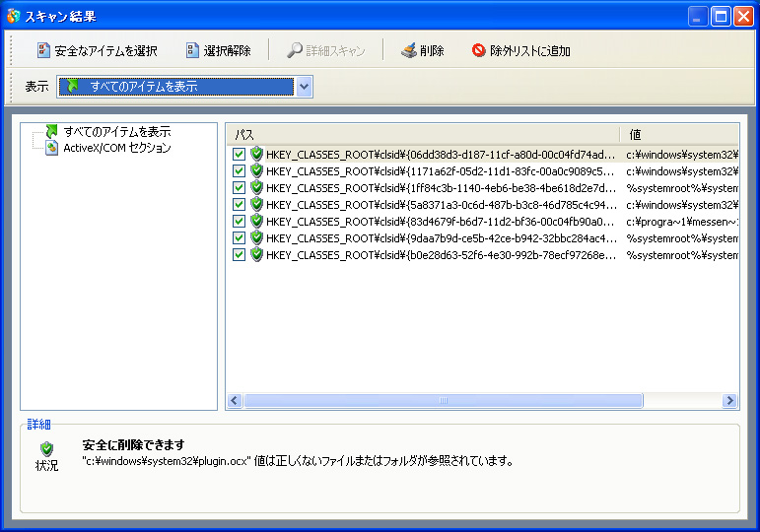Image resolution: width=760 pixels, height=532 pixels.
Task: Click shield icon of {1ff84c3b row
Action: pyautogui.click(x=257, y=187)
